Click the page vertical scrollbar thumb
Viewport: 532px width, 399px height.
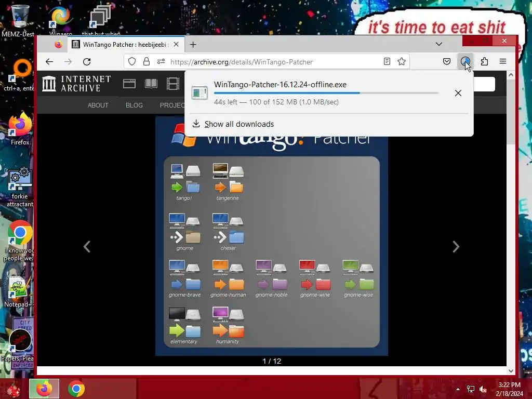point(511,112)
